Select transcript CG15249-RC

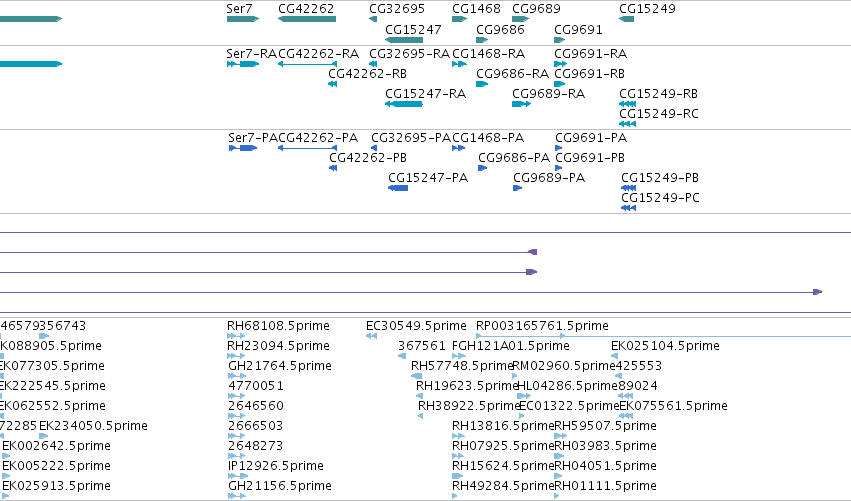pyautogui.click(x=659, y=114)
